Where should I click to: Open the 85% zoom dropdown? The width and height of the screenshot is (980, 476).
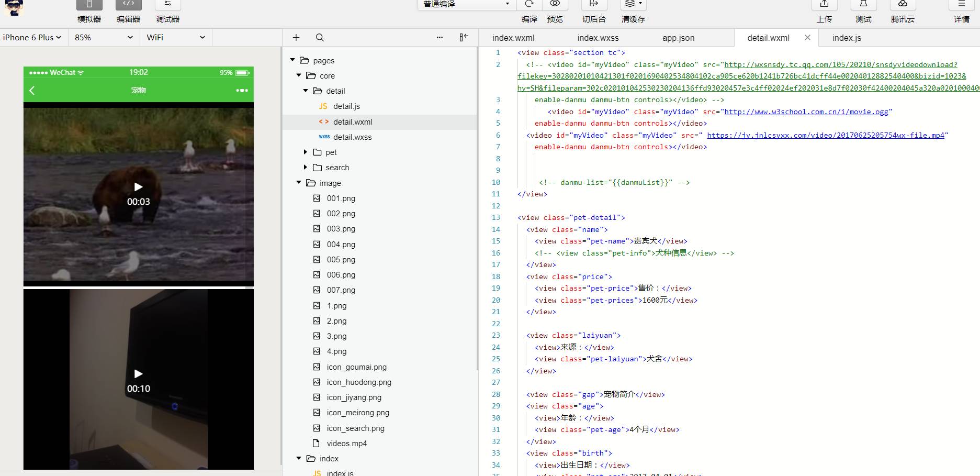(104, 38)
